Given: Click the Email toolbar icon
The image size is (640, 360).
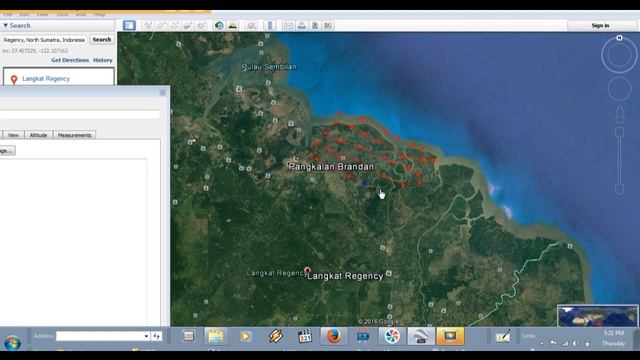Looking at the screenshot, I should coord(288,25).
